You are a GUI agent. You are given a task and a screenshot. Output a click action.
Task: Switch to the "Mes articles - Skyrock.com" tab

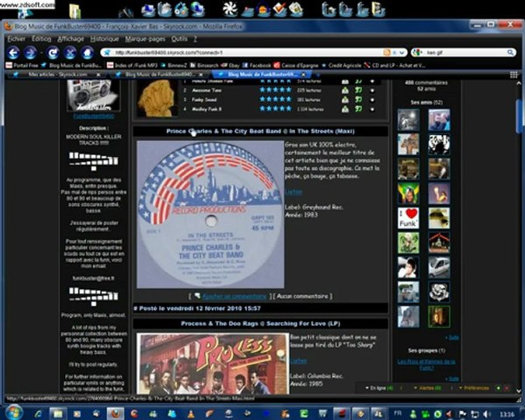57,74
